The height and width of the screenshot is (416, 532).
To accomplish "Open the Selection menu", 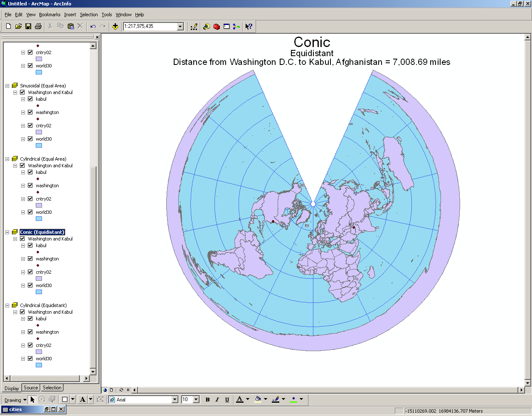I will point(89,15).
